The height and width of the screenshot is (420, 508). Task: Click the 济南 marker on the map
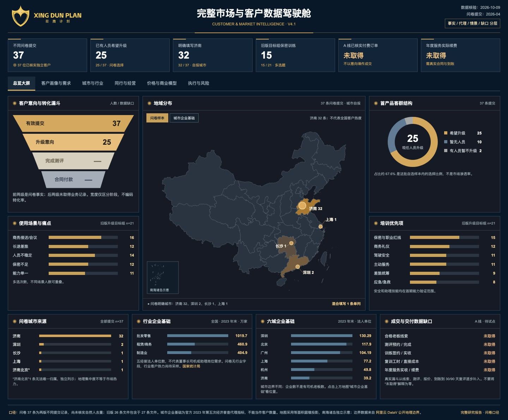302,205
